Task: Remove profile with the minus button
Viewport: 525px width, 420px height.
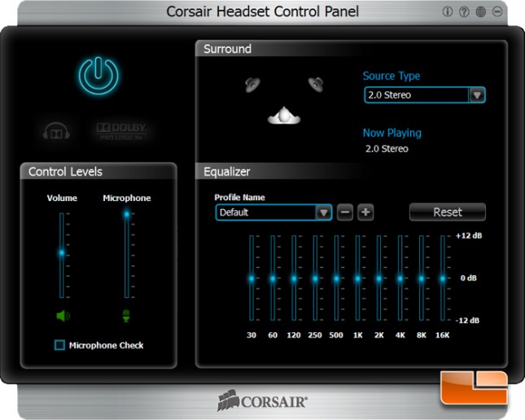Action: [x=345, y=212]
